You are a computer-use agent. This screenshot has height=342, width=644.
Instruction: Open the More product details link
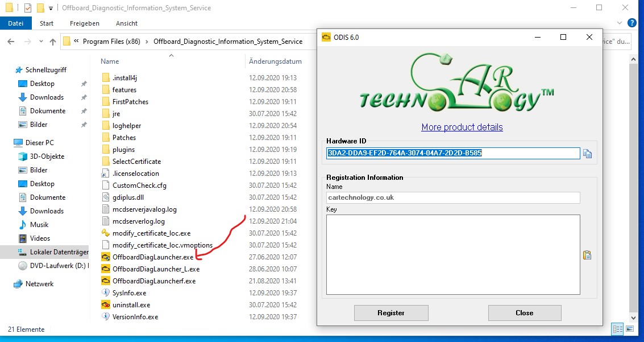462,127
